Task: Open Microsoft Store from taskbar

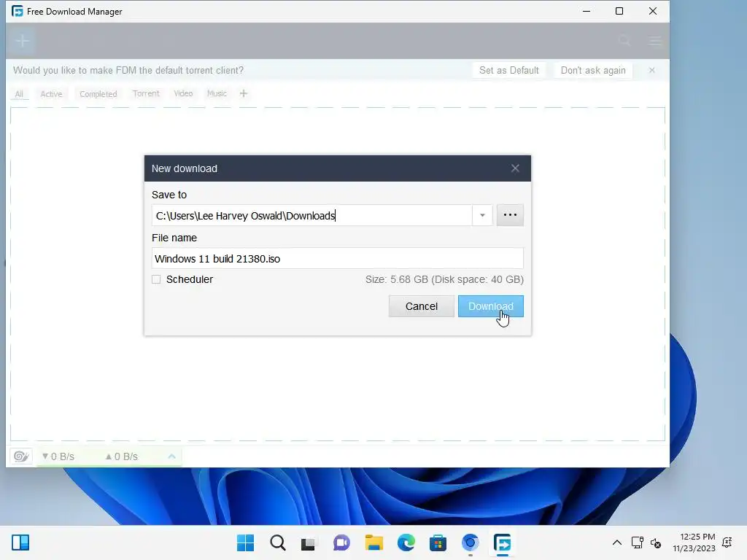Action: pos(438,542)
